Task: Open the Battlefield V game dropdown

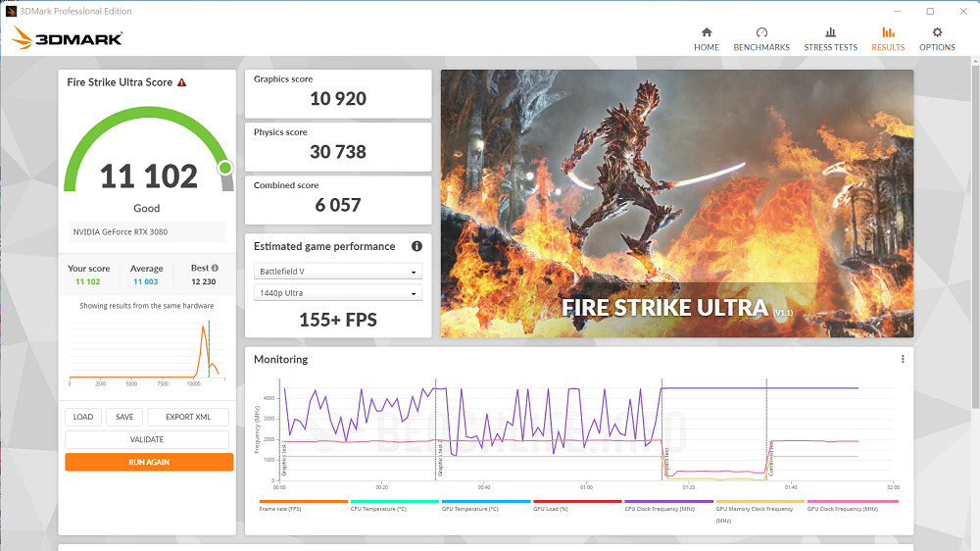Action: pyautogui.click(x=338, y=272)
